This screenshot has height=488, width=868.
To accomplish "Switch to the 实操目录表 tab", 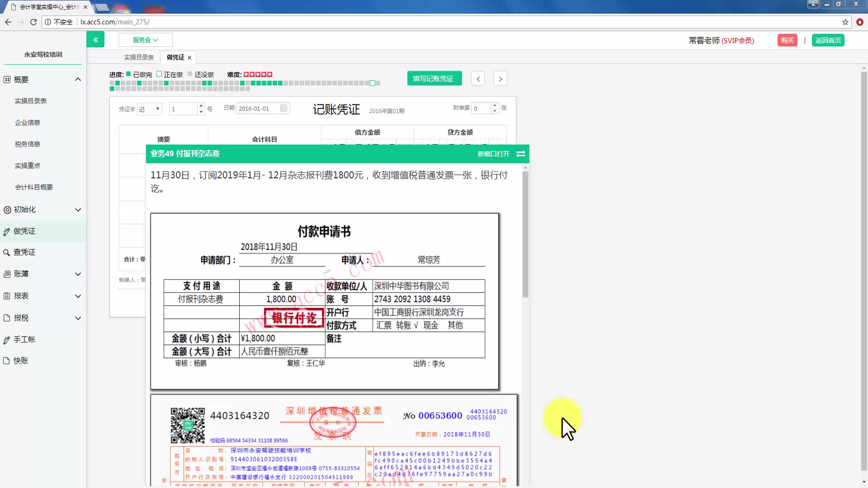I will (138, 57).
